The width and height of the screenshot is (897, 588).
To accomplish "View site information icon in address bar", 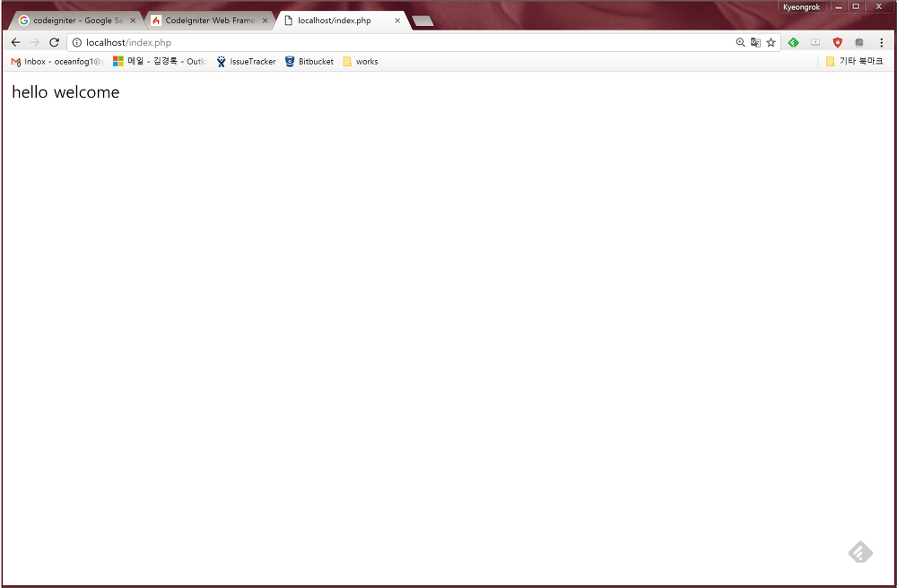I will (x=76, y=42).
